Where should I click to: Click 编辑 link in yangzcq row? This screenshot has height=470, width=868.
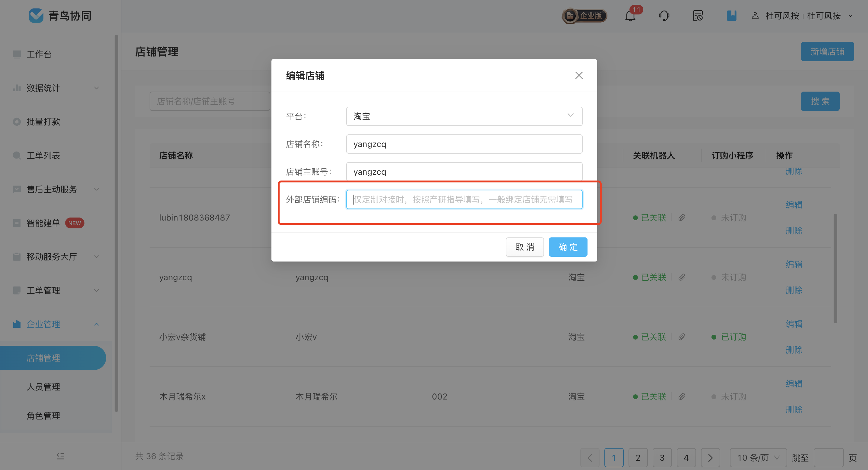[x=794, y=264]
